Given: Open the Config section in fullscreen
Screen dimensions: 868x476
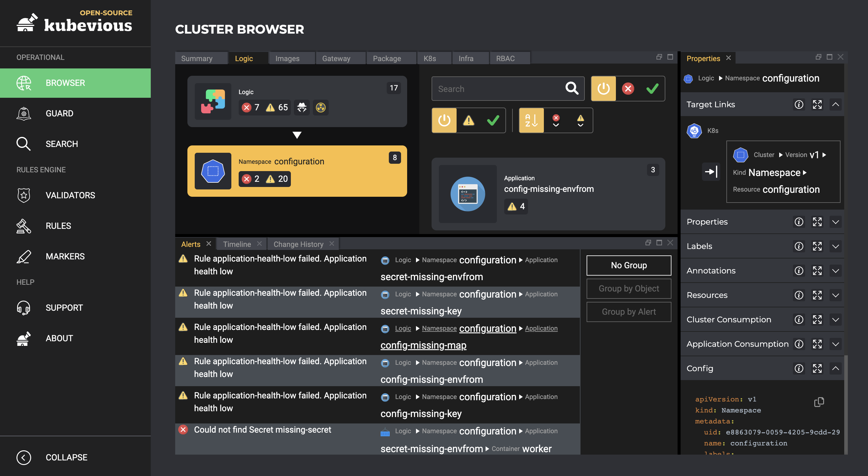Looking at the screenshot, I should 817,369.
